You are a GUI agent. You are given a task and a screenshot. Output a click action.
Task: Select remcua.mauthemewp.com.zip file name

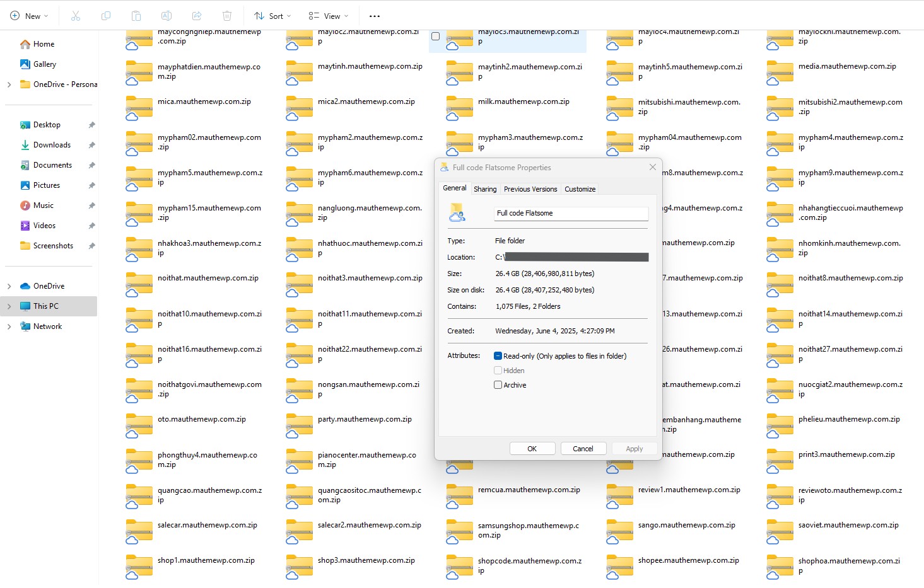tap(529, 490)
